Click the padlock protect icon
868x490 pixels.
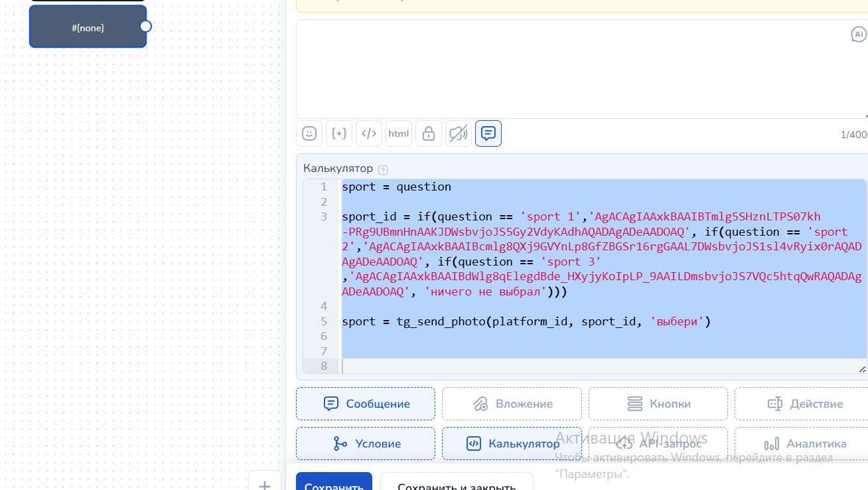(x=429, y=133)
